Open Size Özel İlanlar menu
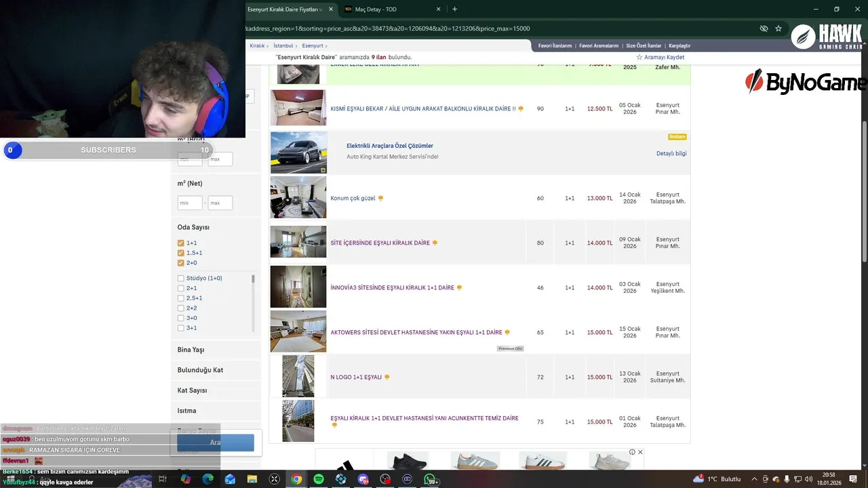 644,45
